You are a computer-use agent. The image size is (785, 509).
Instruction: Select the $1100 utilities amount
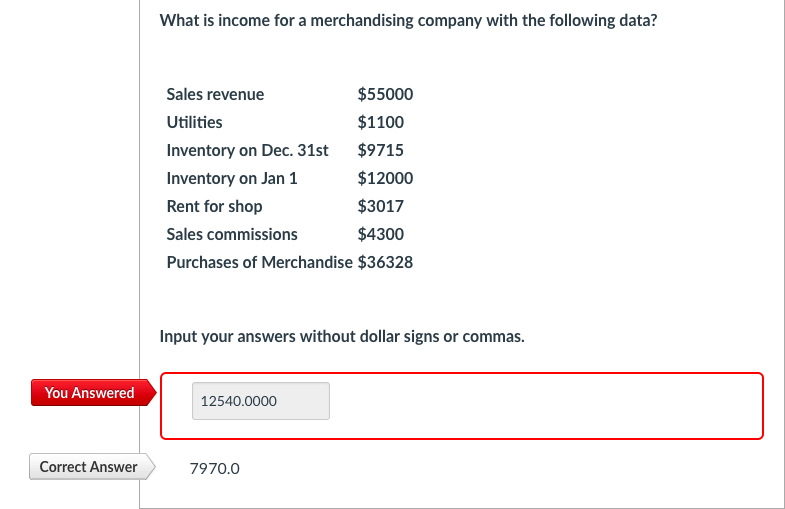(380, 122)
